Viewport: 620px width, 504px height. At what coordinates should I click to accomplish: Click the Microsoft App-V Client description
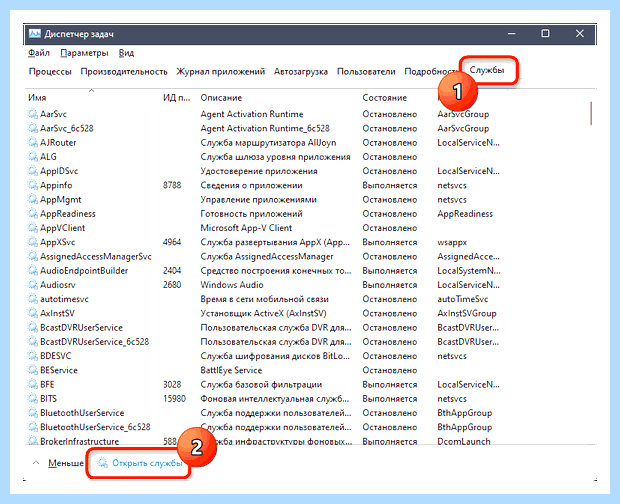point(246,228)
